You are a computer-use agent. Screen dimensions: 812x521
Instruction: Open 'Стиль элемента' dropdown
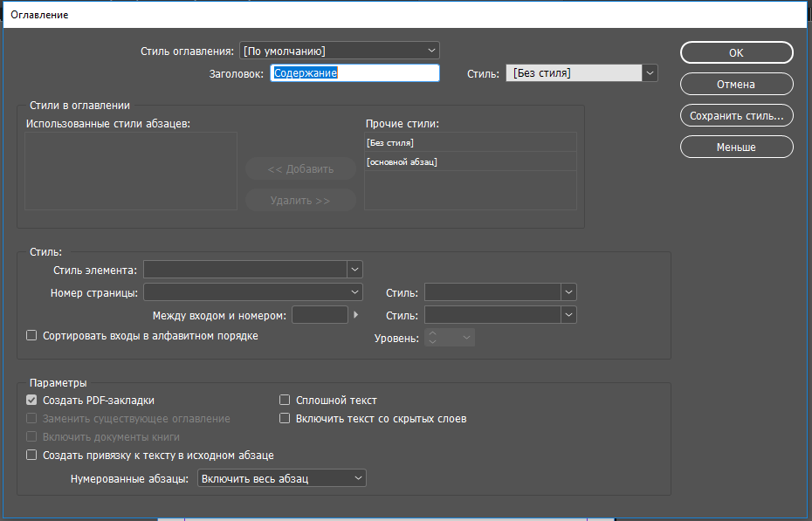coord(253,270)
